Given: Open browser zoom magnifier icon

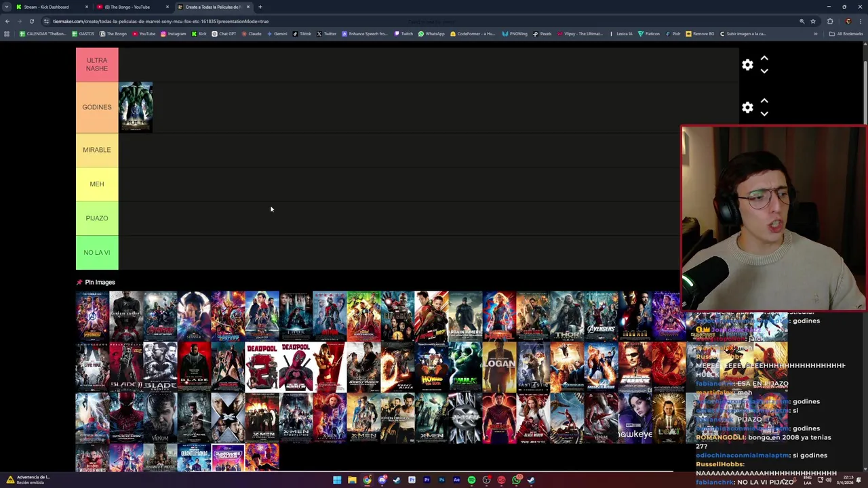Looking at the screenshot, I should (802, 21).
